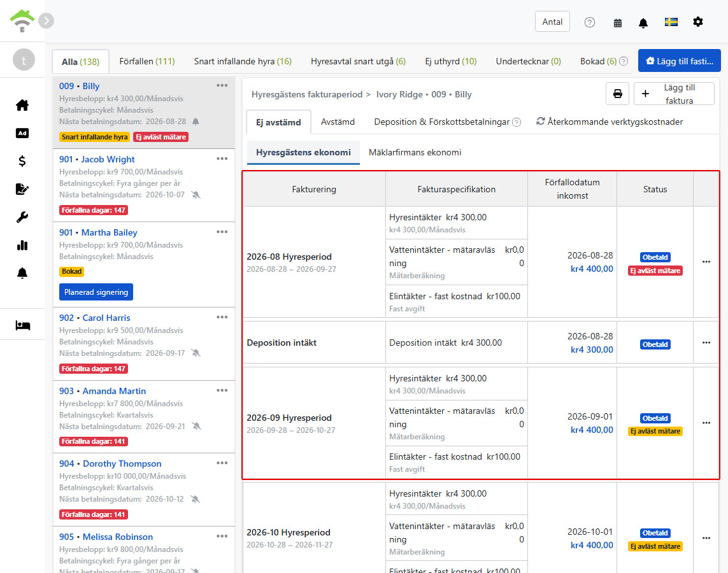Image resolution: width=728 pixels, height=573 pixels.
Task: Click the red Ej avläst mätare status badge
Action: [655, 271]
